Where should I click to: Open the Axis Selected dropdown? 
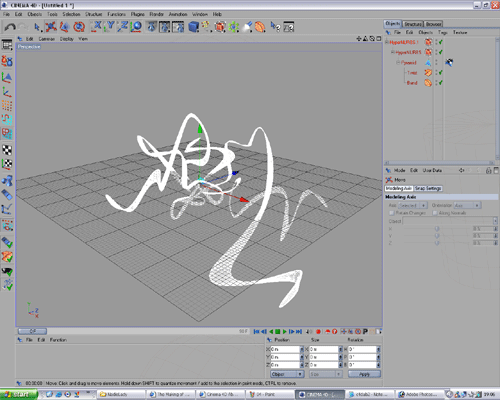[x=413, y=205]
